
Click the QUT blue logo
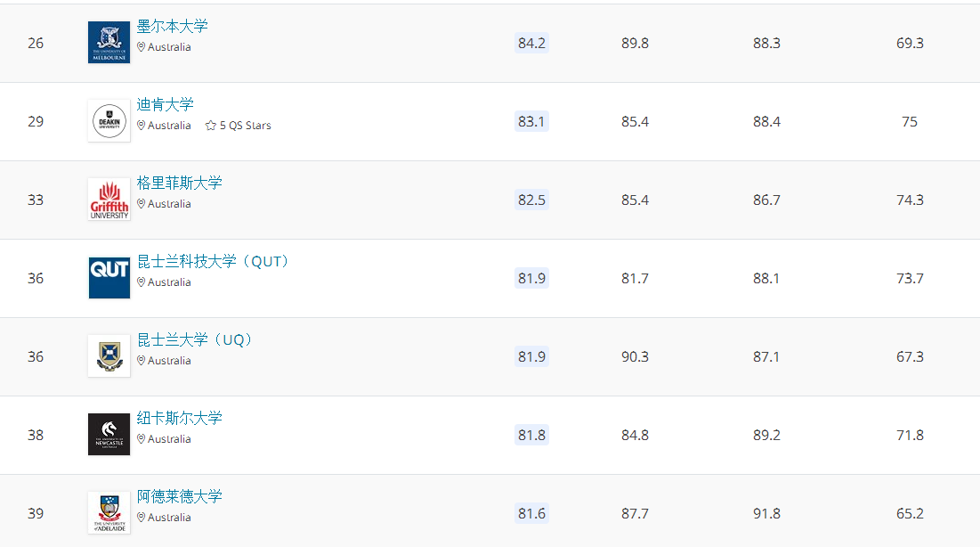pyautogui.click(x=109, y=277)
